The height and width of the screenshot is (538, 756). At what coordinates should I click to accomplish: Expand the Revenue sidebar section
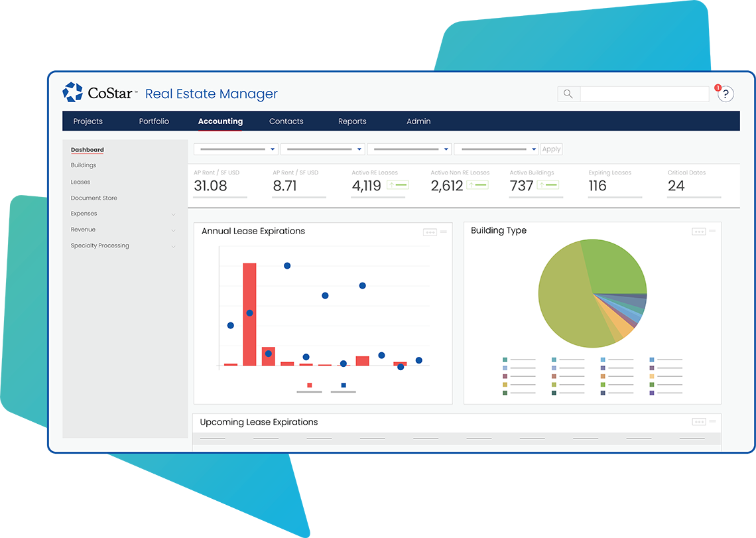[x=173, y=230]
